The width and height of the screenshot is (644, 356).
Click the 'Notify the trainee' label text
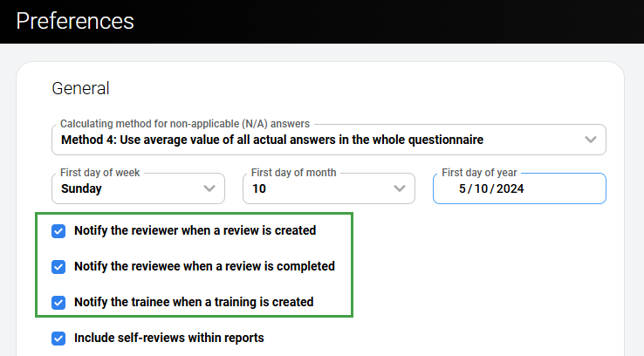pyautogui.click(x=194, y=302)
